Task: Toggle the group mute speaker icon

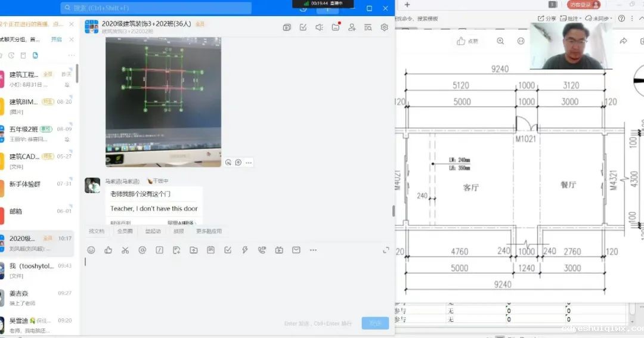Action: coord(319,27)
